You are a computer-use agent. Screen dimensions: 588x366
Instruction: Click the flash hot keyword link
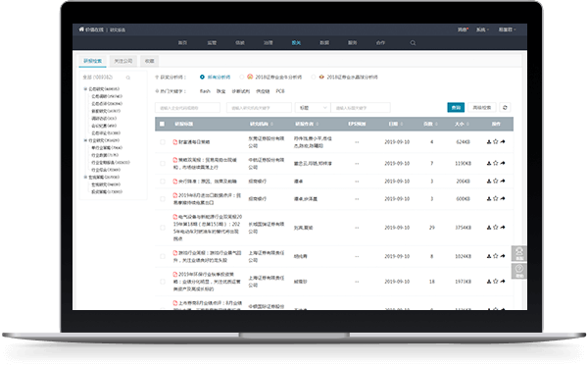click(x=205, y=91)
